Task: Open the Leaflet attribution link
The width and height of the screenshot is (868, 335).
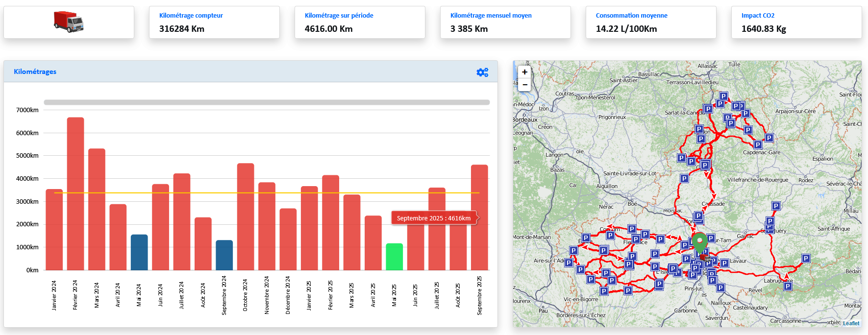Action: click(851, 323)
